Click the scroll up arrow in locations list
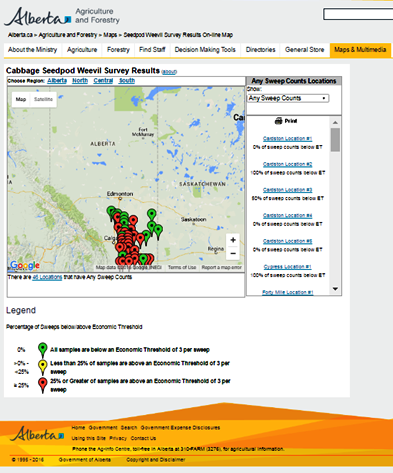This screenshot has width=393, height=473. click(x=335, y=123)
